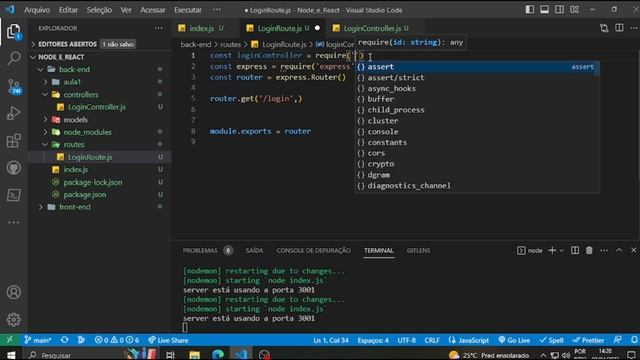
Task: Click Live Share in status bar
Action: tap(168, 340)
